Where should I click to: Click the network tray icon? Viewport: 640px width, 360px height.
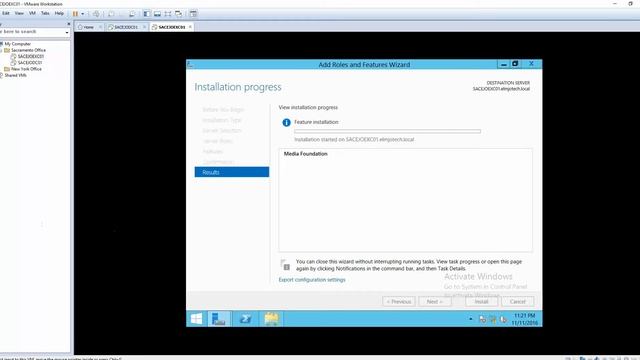pyautogui.click(x=493, y=320)
